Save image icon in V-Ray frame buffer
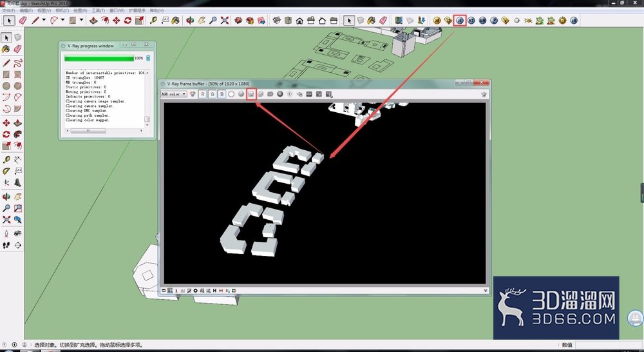 [251, 94]
